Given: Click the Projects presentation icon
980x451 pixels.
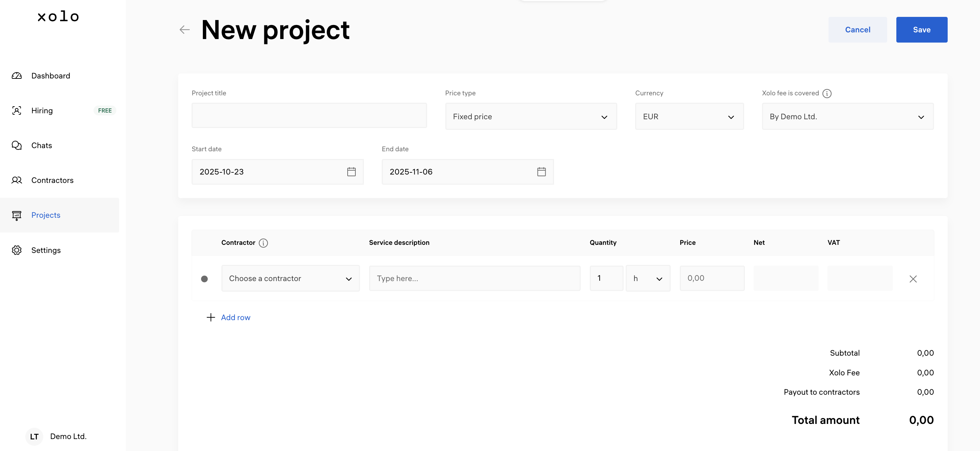Looking at the screenshot, I should [17, 215].
